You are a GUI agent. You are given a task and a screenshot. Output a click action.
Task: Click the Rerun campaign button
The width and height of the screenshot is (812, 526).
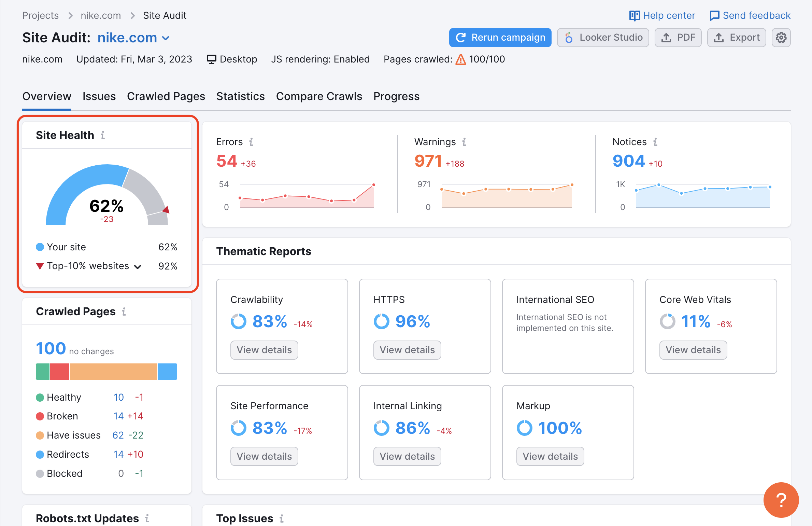(500, 37)
